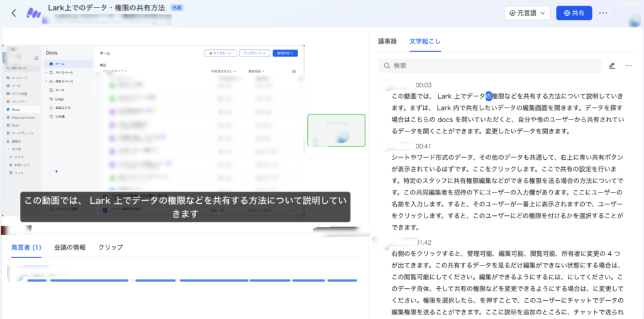The image size is (644, 319).
Task: In the video, click メッセージ nav icon
Action: pyautogui.click(x=8, y=77)
